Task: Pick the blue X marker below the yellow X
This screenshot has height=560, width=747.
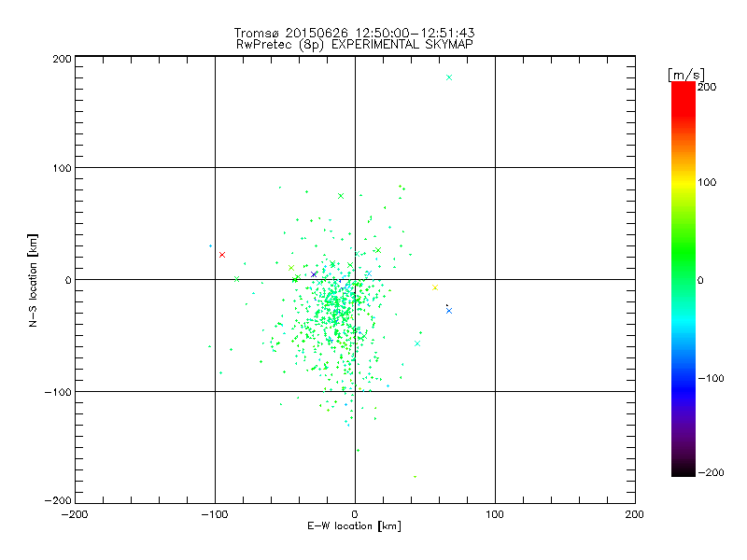Action: click(449, 311)
